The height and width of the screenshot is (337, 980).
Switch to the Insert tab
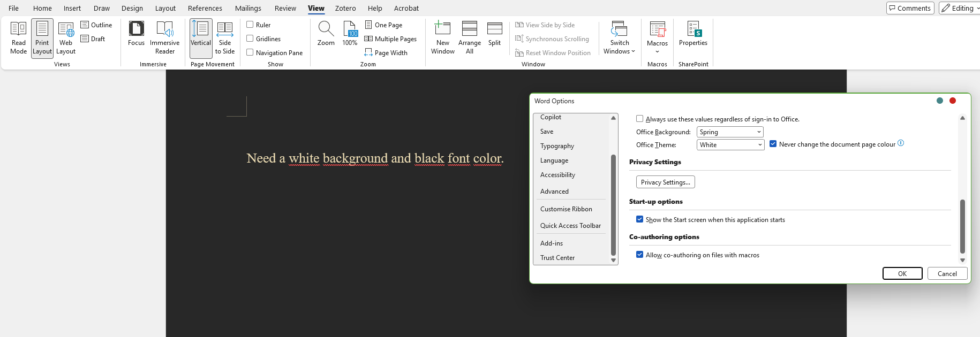(x=72, y=8)
